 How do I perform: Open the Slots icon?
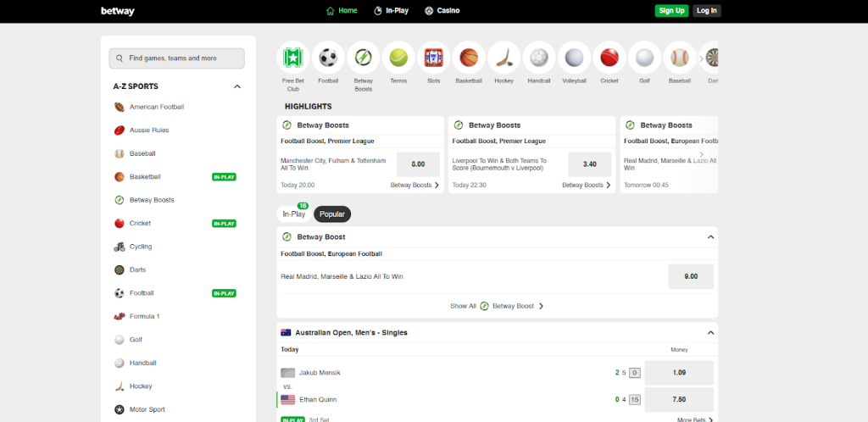pos(433,58)
